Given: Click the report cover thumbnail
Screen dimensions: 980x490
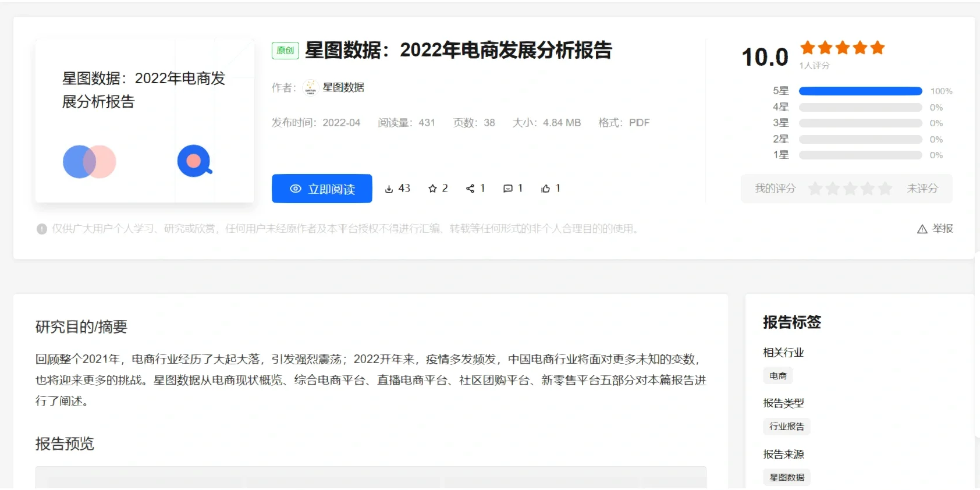Looking at the screenshot, I should 145,121.
